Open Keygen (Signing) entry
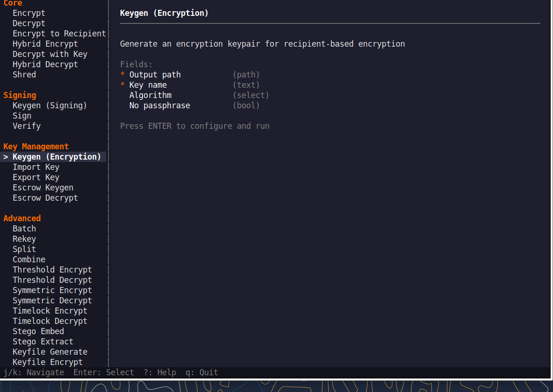This screenshot has height=392, width=553. click(x=50, y=105)
